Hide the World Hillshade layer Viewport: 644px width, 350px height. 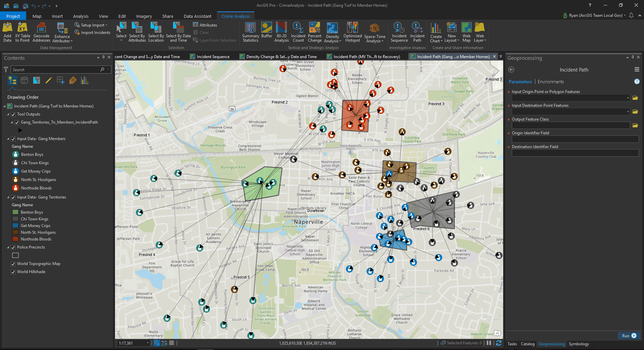(13, 272)
